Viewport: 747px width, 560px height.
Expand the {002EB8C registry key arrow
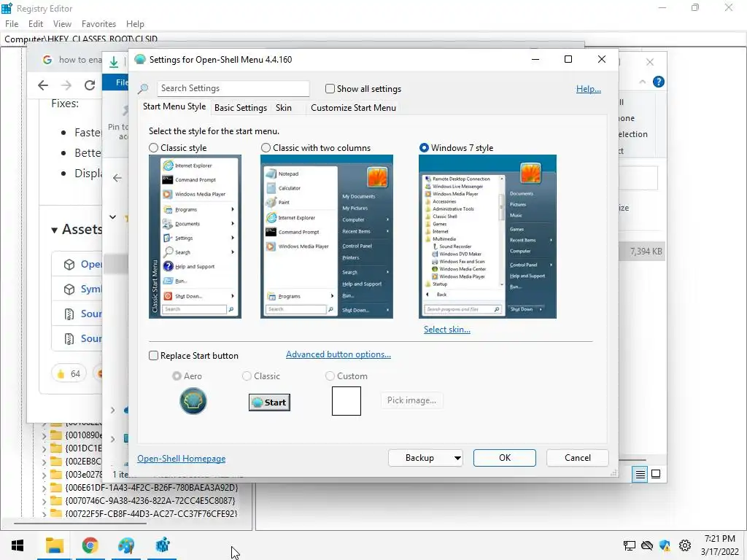44,462
